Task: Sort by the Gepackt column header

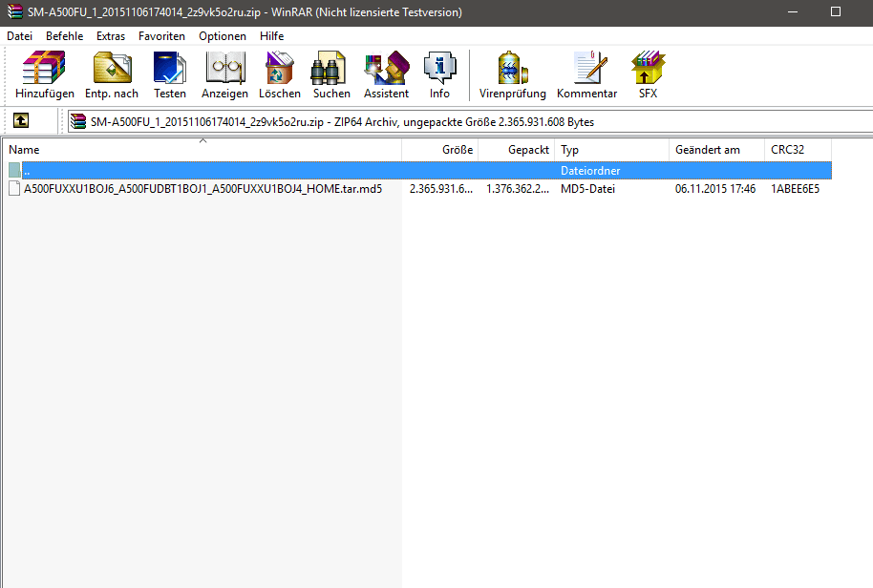Action: coord(516,150)
